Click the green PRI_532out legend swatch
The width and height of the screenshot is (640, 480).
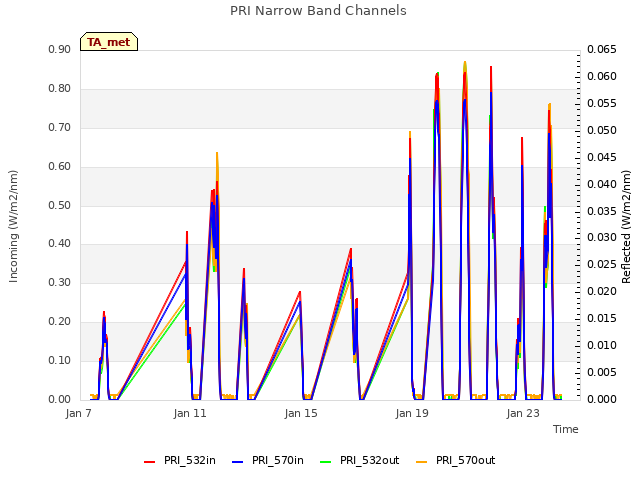tap(325, 461)
